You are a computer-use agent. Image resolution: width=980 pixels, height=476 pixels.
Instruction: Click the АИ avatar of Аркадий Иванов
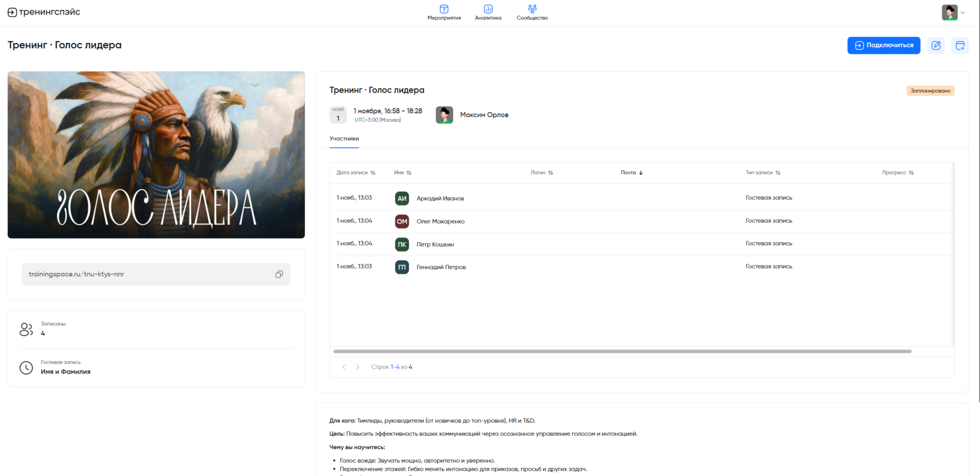pyautogui.click(x=402, y=198)
